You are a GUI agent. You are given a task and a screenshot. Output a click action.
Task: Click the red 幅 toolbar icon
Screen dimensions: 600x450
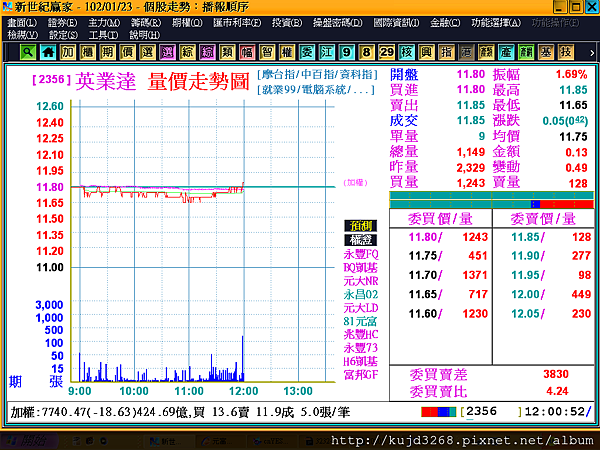247,52
